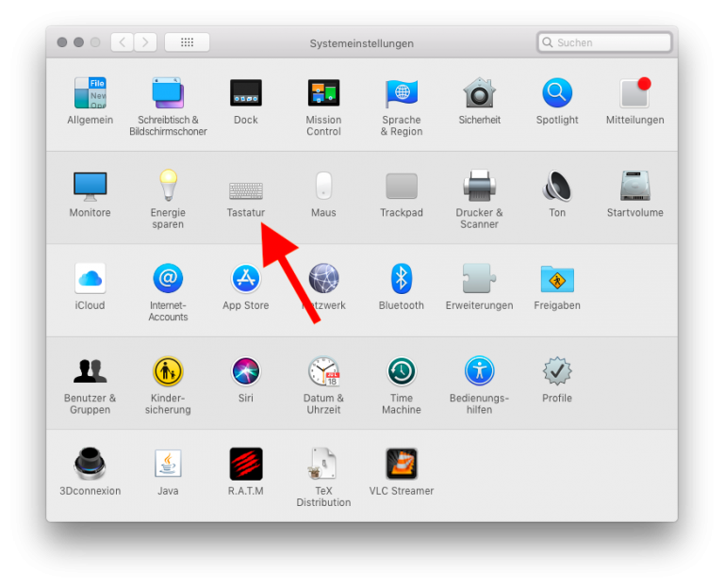Open the R.A.T.M preference pane

[x=246, y=464]
